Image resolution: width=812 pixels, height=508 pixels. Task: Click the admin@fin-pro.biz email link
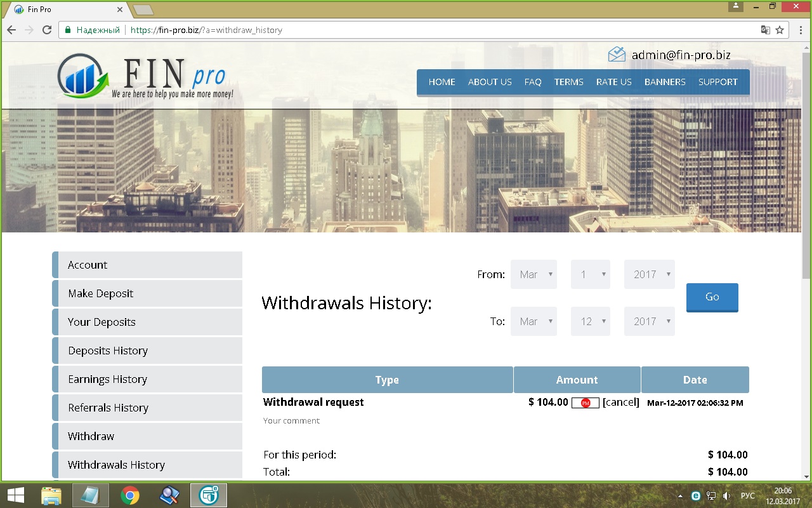click(681, 55)
